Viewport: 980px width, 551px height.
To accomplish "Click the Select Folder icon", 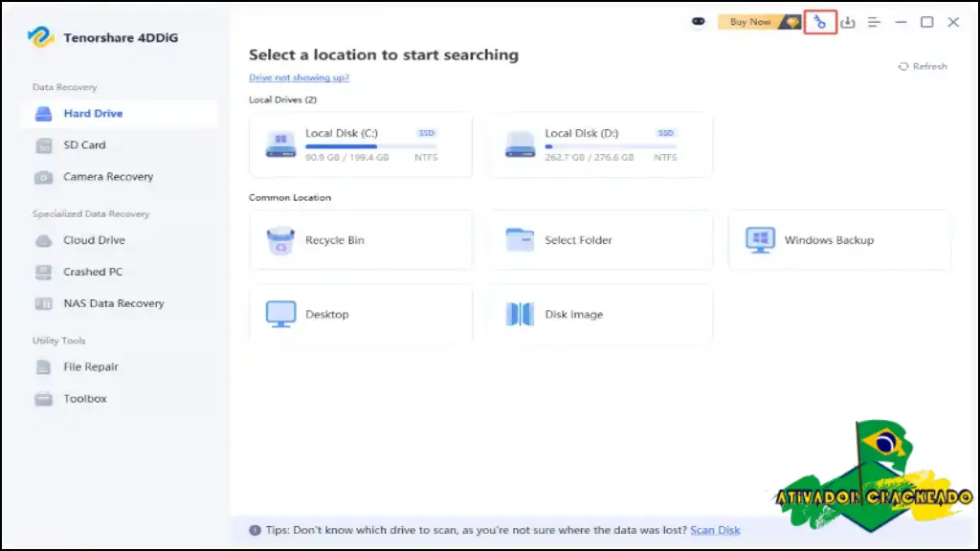I will pyautogui.click(x=520, y=240).
